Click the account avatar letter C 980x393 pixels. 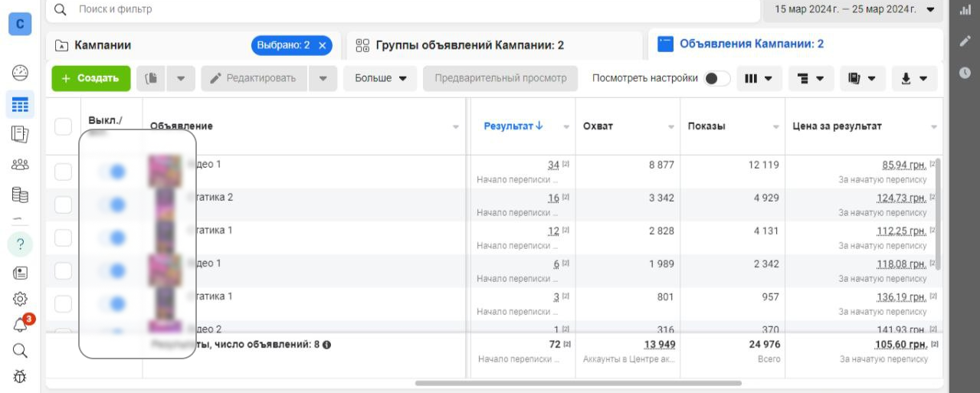[20, 25]
